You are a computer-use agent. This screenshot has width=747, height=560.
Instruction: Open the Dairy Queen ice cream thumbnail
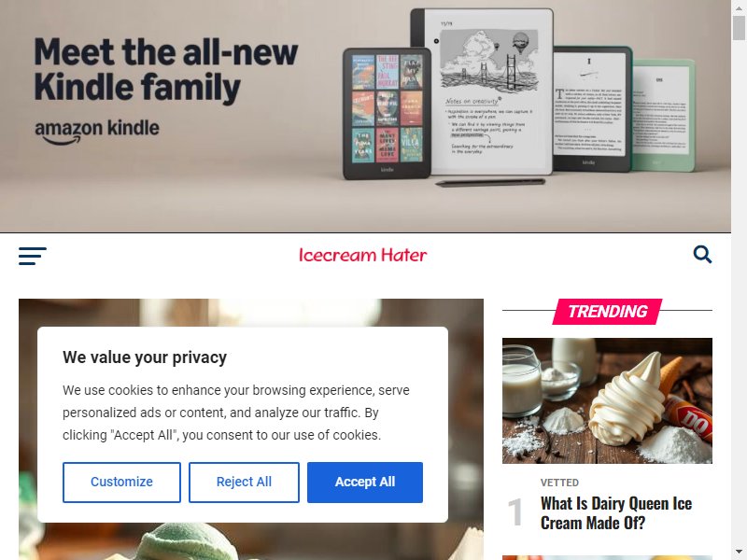click(x=607, y=400)
